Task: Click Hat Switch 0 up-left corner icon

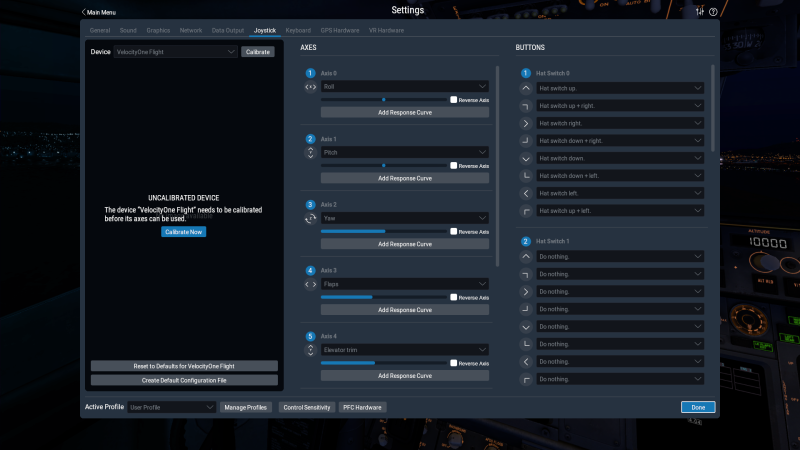Action: point(526,211)
